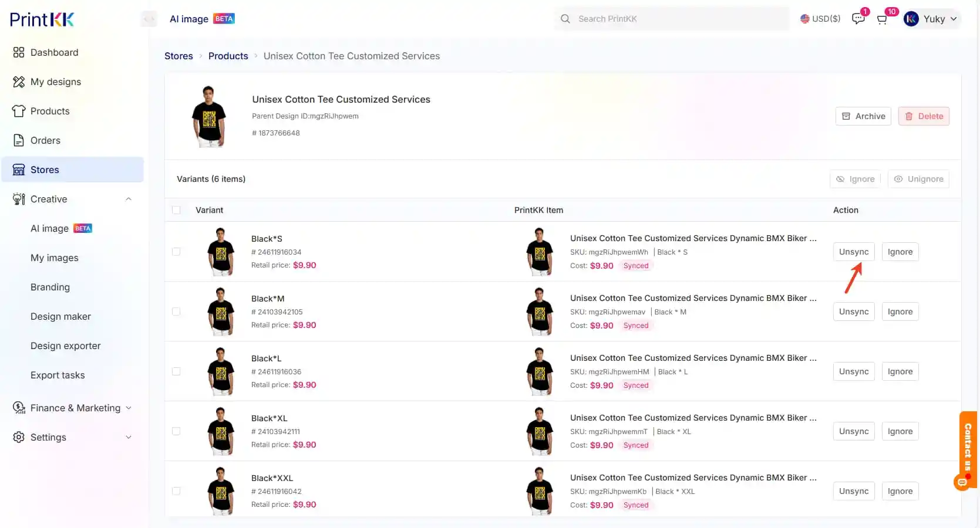Open Branding under Creative
Viewport: 980px width, 528px height.
pyautogui.click(x=50, y=287)
